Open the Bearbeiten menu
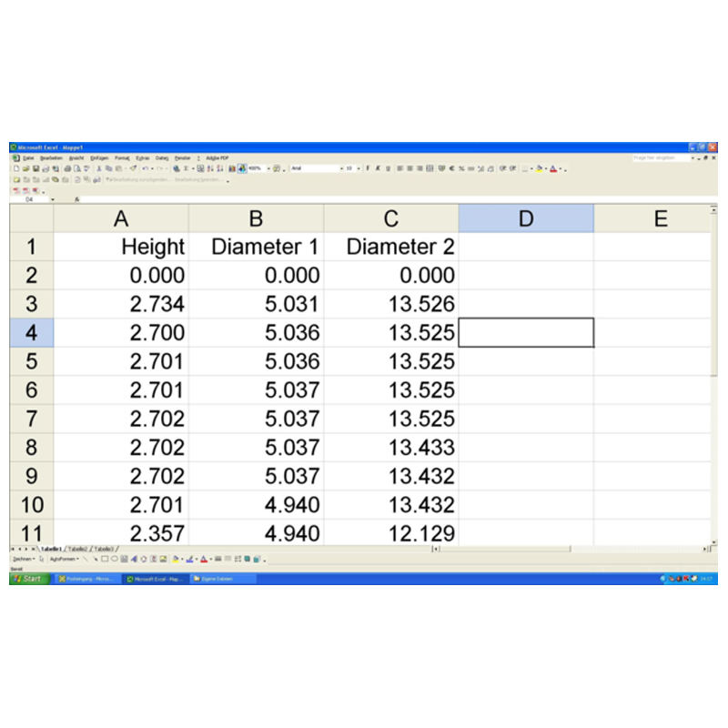 coord(51,158)
